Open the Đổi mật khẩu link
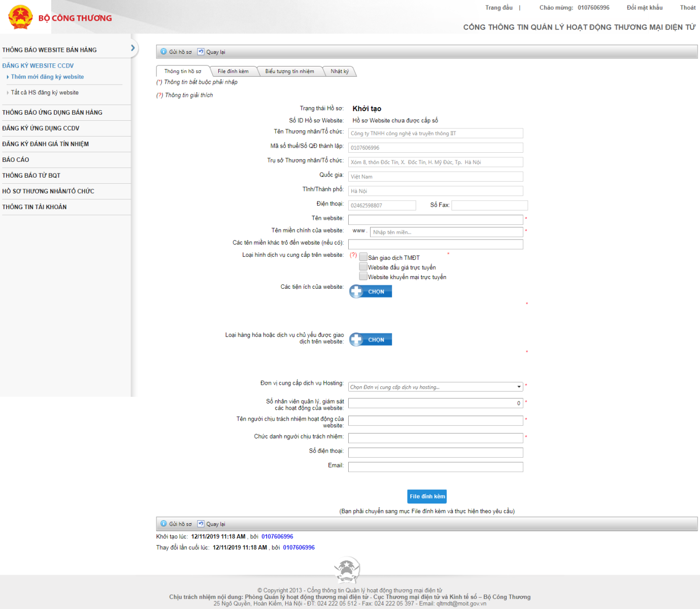Image resolution: width=700 pixels, height=609 pixels. click(644, 8)
